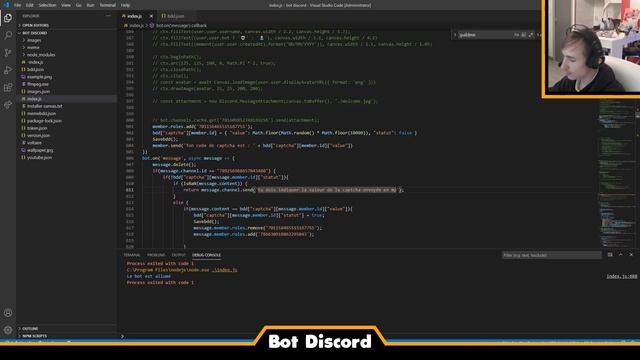640x360 pixels.
Task: Expand the images folder
Action: (34, 40)
